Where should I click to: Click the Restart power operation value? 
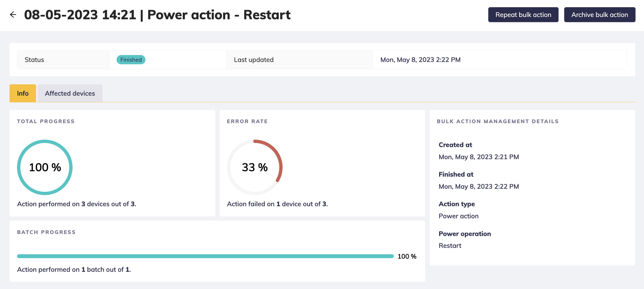point(450,246)
